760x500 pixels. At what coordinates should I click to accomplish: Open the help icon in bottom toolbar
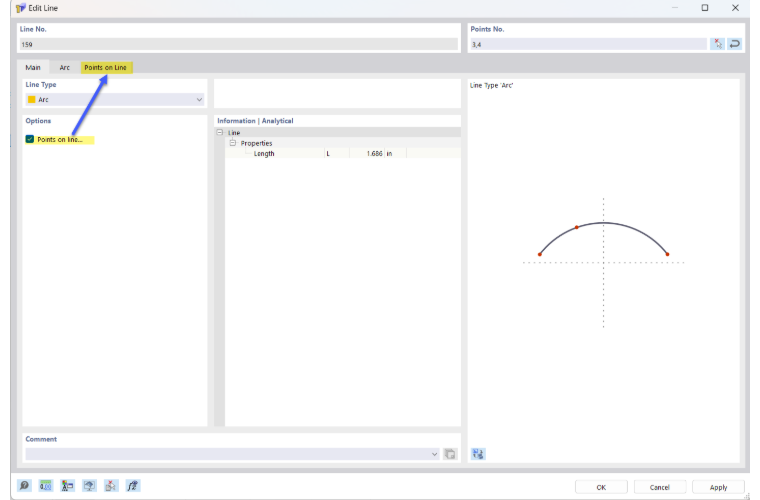(24, 485)
